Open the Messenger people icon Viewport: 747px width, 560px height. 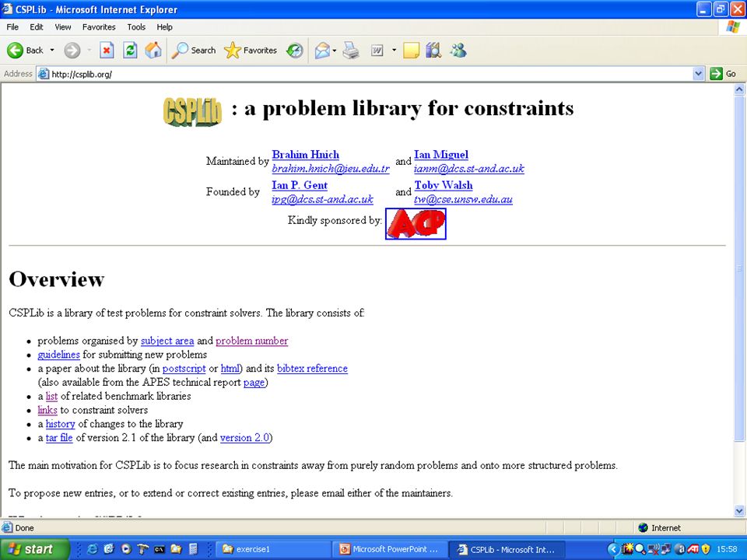click(x=458, y=50)
